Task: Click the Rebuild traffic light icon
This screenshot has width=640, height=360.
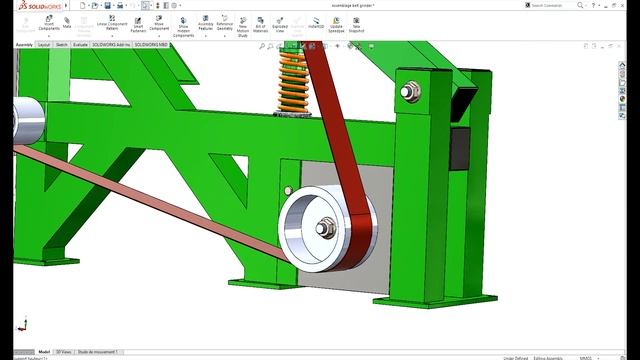Action: [x=158, y=5]
